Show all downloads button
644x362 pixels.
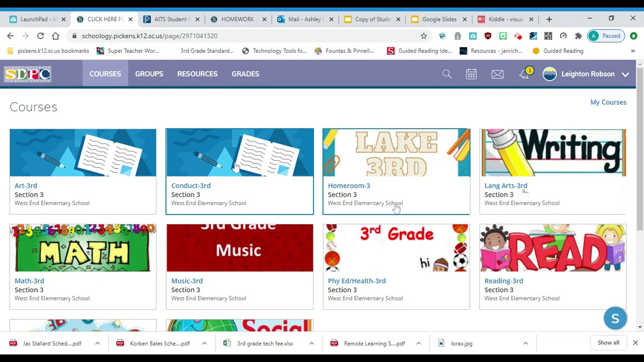pos(608,343)
